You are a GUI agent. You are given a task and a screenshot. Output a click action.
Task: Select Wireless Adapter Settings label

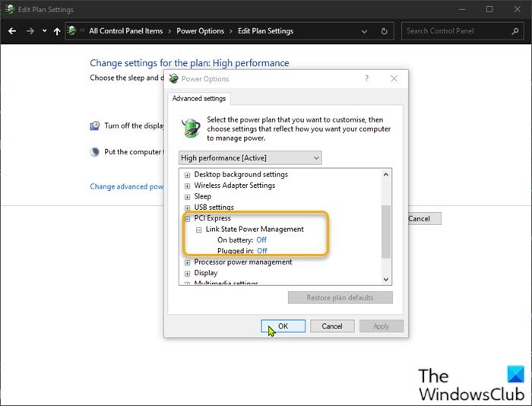pyautogui.click(x=234, y=186)
